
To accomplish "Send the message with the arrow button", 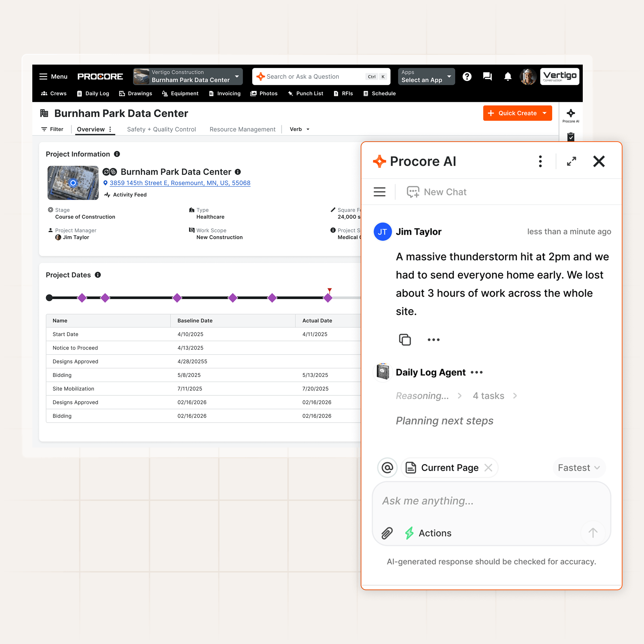I will click(593, 533).
